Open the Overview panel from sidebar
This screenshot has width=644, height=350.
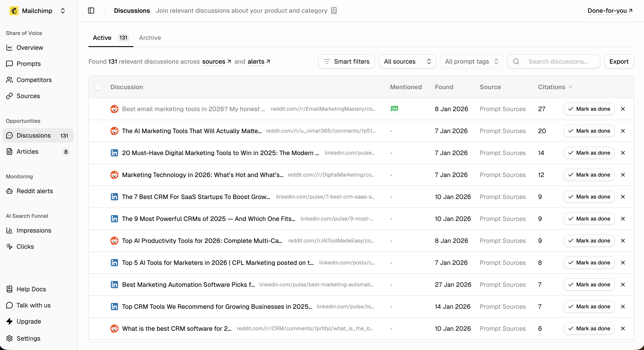(x=30, y=48)
